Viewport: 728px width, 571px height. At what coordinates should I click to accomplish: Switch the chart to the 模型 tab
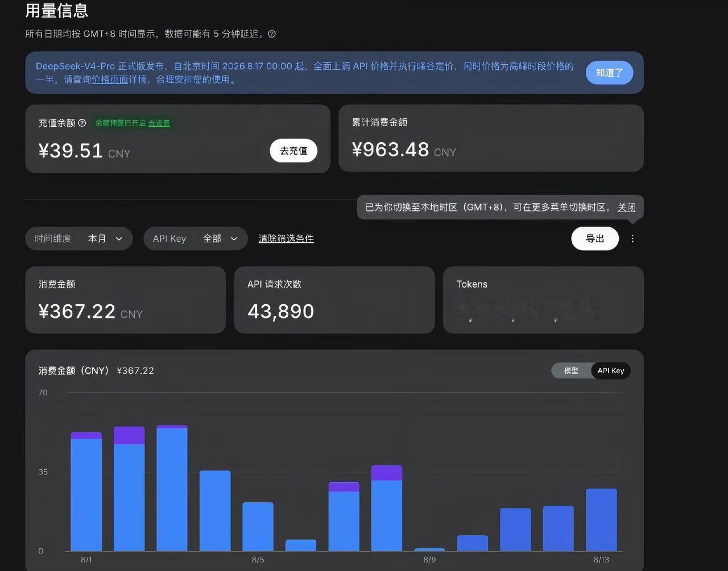571,371
